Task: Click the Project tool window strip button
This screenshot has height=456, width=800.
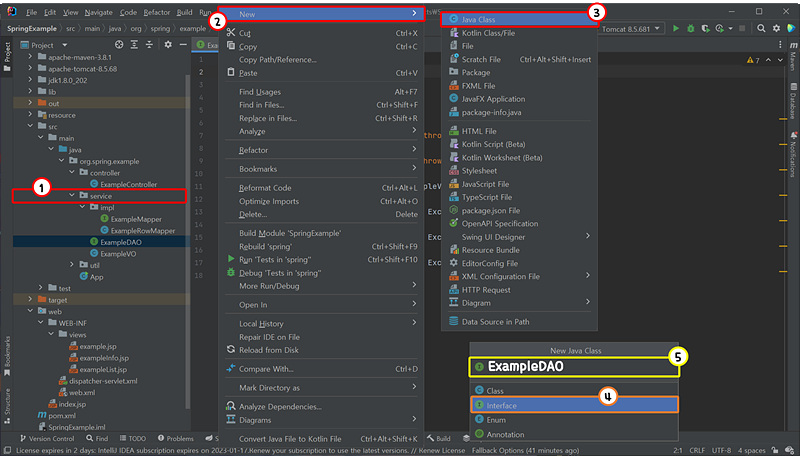Action: [7, 56]
